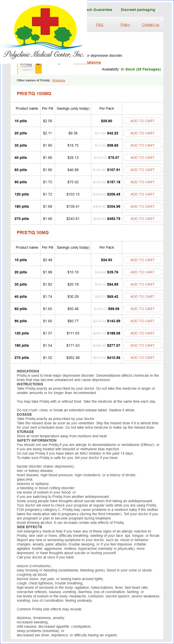Add 20 pills of Pristiq 100mg to cart
Screen dimensions: 174x644
(x=142, y=133)
